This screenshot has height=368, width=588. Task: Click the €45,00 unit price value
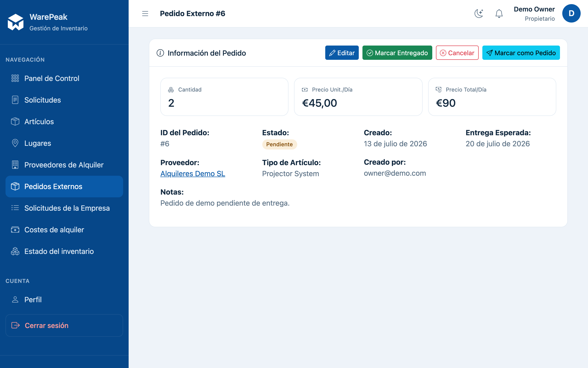point(319,103)
